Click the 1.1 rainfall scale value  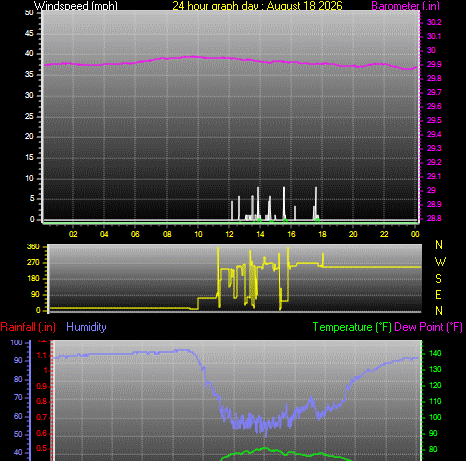pos(42,356)
